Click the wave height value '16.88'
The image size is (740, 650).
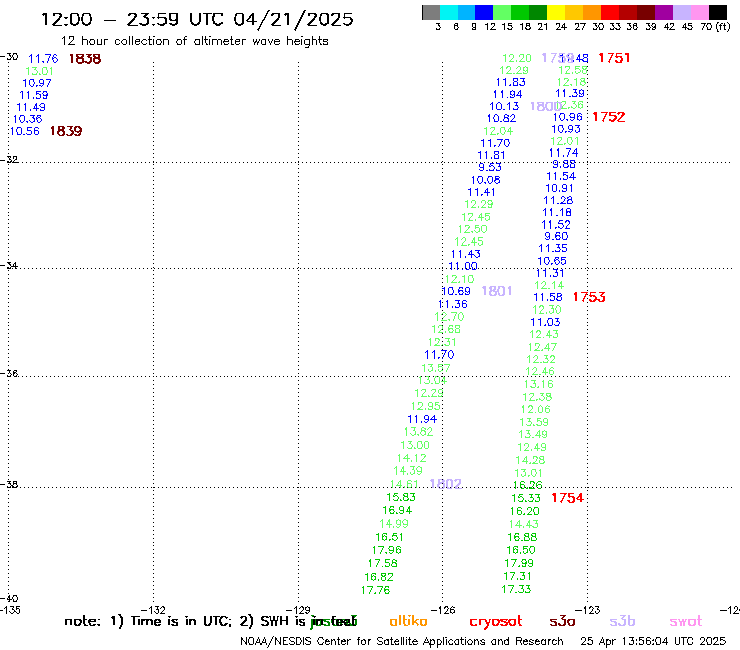522,537
